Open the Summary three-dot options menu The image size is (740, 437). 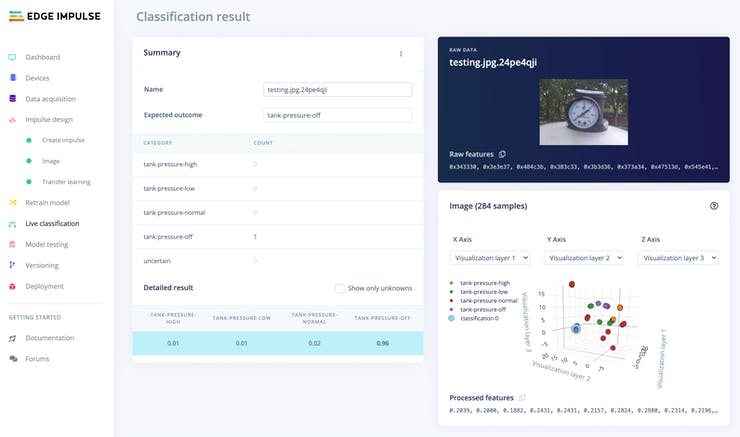tap(401, 54)
